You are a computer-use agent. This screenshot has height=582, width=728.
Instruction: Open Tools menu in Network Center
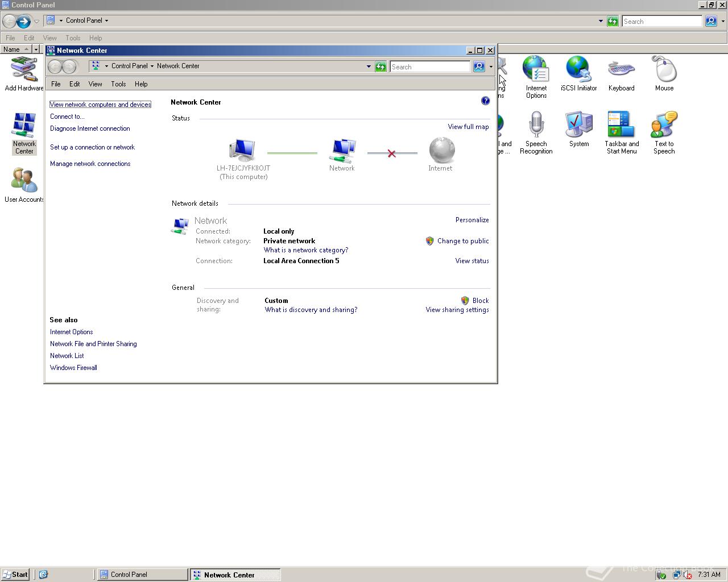[x=118, y=84]
